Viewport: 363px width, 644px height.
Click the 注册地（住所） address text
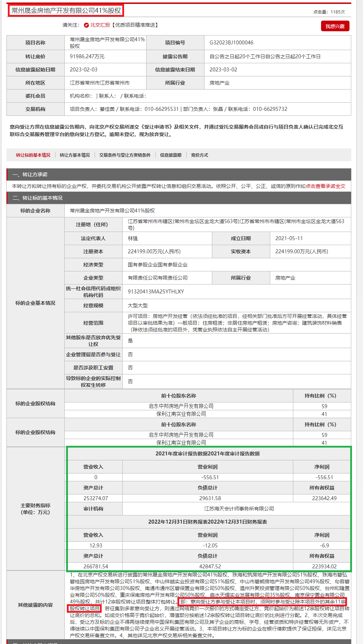(236, 224)
